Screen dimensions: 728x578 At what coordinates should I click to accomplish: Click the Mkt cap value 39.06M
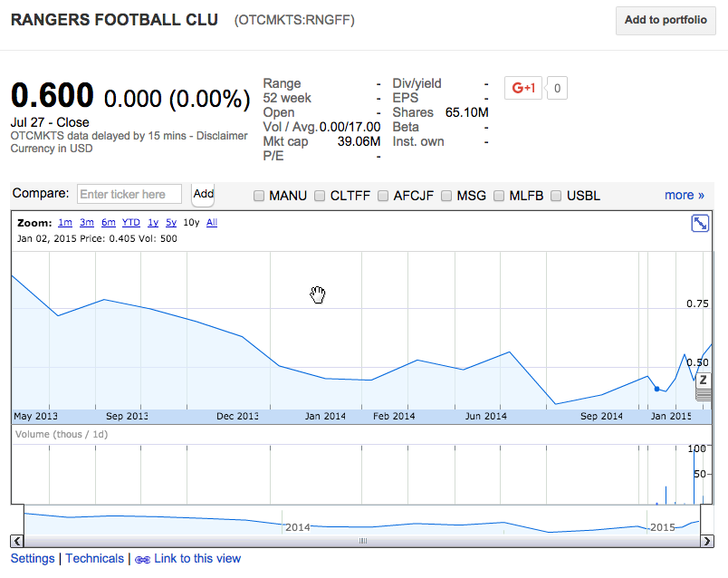[359, 141]
